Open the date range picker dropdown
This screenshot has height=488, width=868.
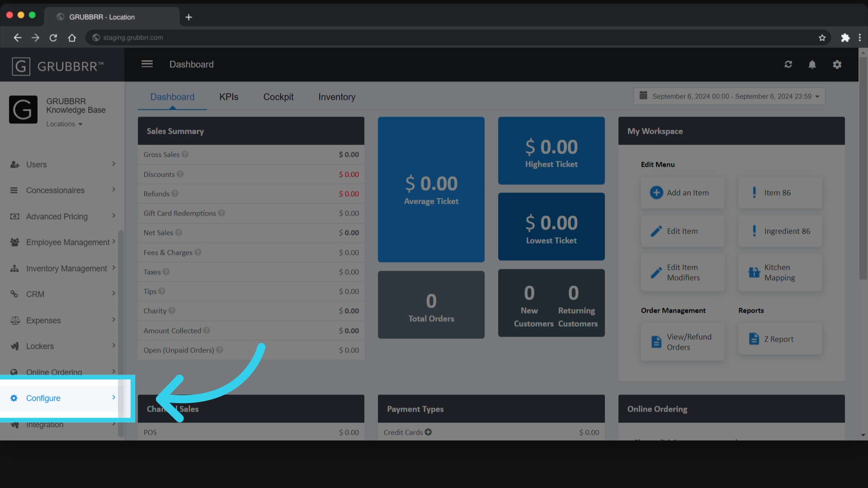pyautogui.click(x=729, y=96)
